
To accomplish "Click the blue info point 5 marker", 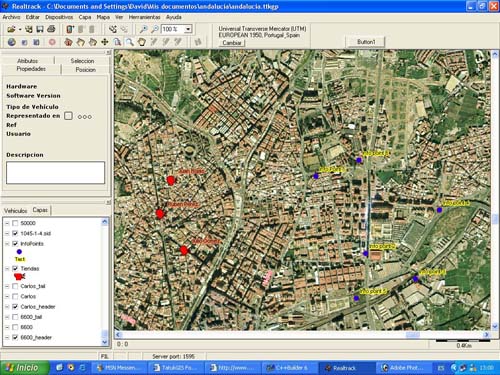I will pyautogui.click(x=356, y=298).
